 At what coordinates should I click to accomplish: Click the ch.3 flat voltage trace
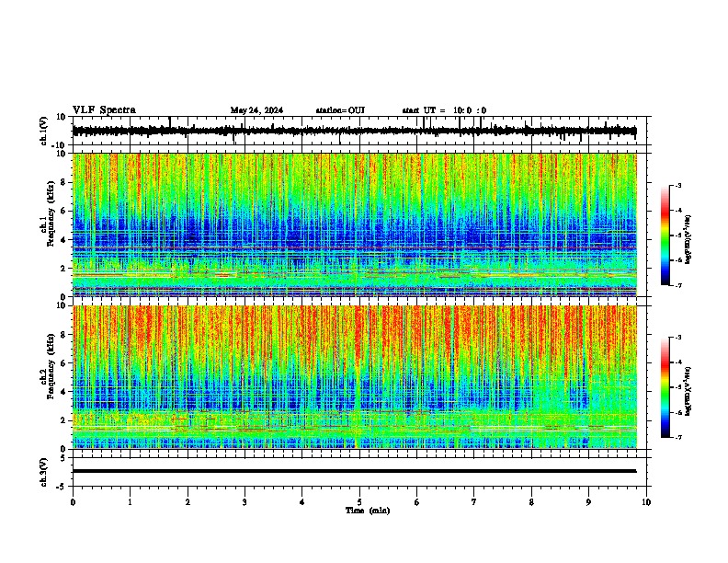(354, 471)
